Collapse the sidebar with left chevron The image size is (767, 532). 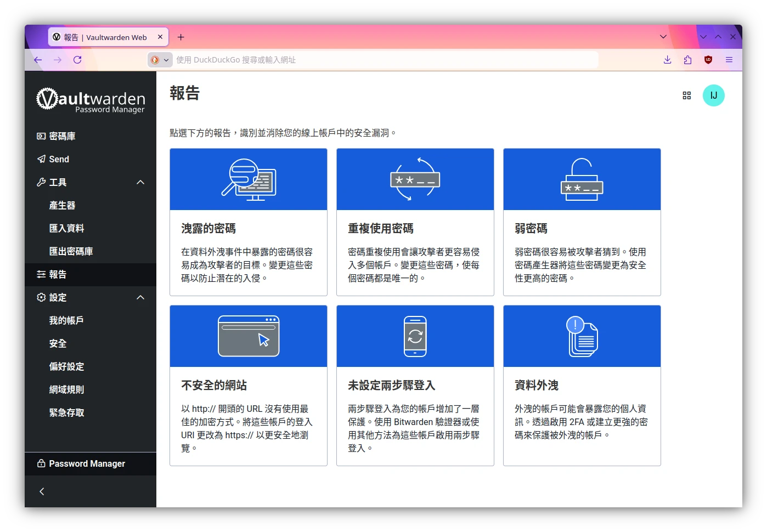(x=42, y=491)
